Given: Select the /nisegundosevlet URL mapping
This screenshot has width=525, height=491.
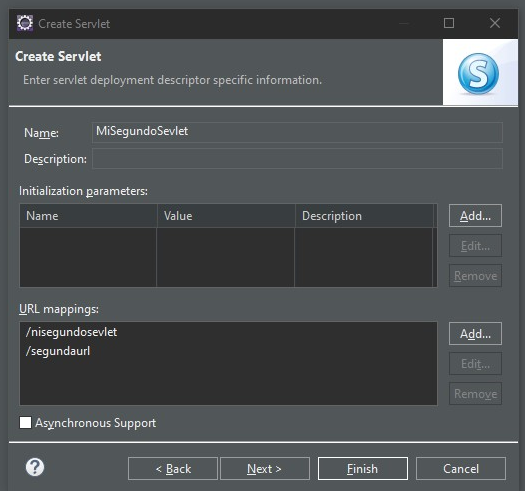Looking at the screenshot, I should pos(71,332).
